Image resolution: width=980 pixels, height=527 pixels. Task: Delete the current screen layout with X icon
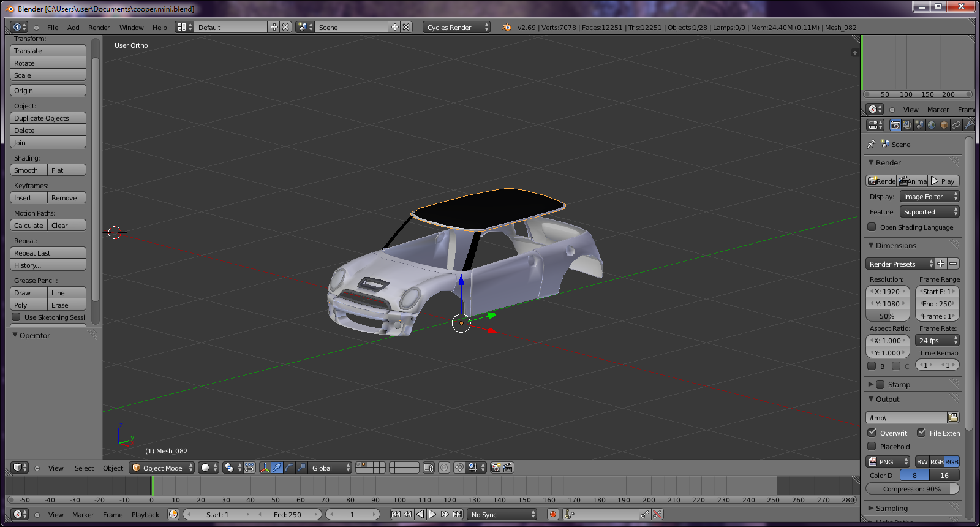click(x=285, y=27)
